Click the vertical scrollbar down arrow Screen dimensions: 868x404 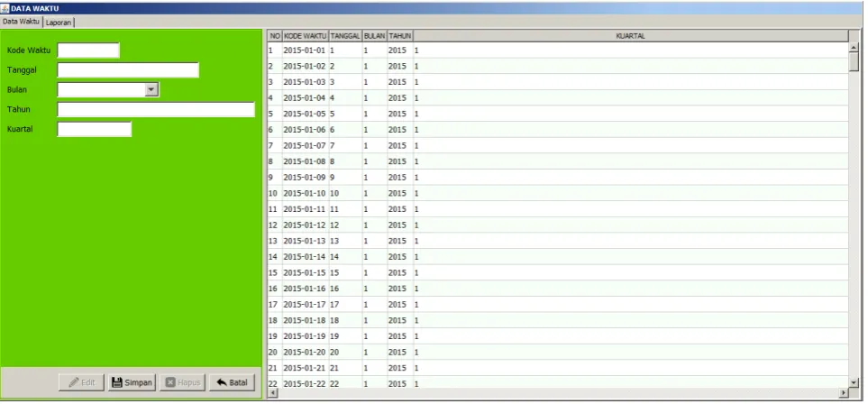[854, 382]
